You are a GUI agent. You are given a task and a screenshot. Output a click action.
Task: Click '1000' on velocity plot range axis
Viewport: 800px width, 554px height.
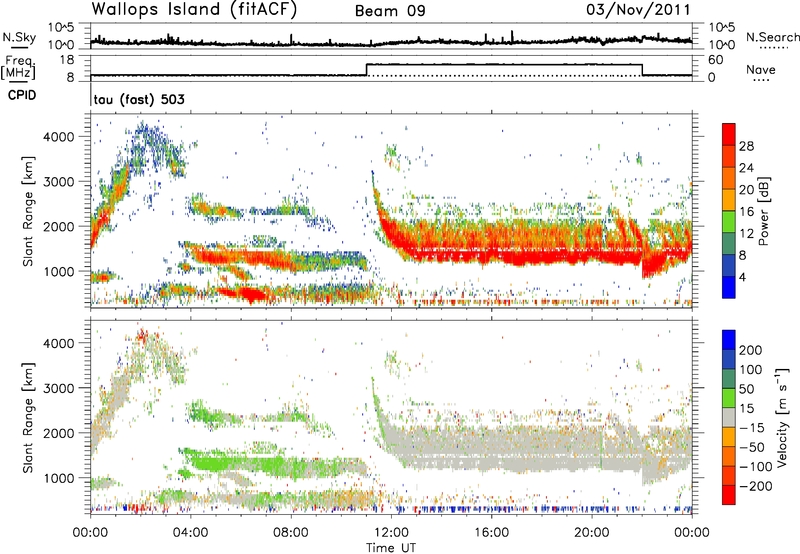59,478
